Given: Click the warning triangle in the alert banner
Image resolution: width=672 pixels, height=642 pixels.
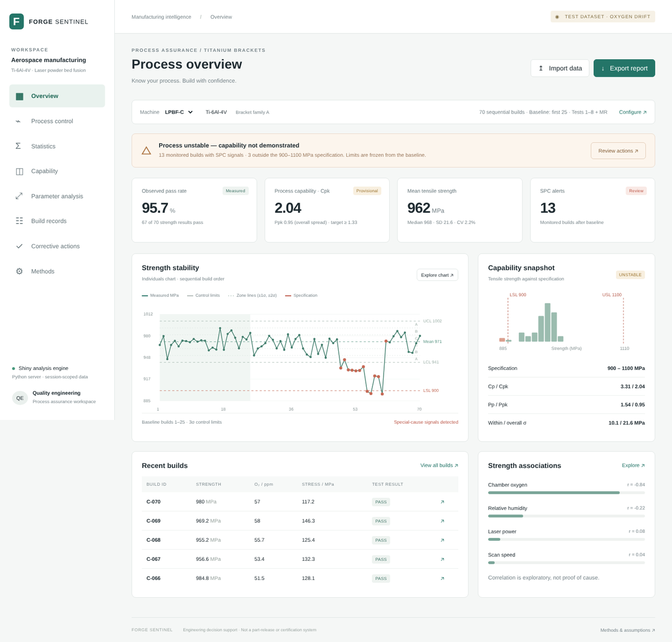Looking at the screenshot, I should (146, 151).
